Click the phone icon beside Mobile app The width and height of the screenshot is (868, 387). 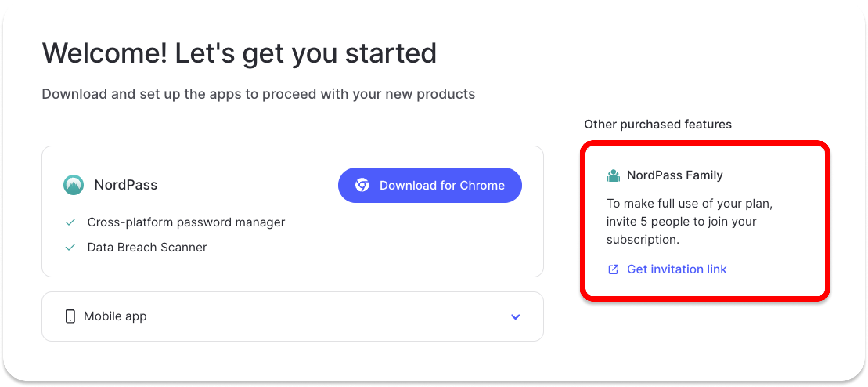click(x=70, y=316)
